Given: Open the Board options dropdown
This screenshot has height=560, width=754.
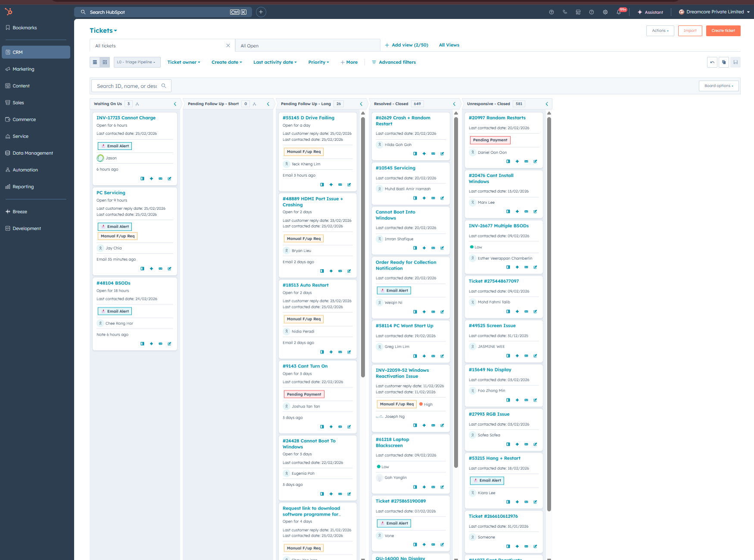Looking at the screenshot, I should tap(718, 86).
